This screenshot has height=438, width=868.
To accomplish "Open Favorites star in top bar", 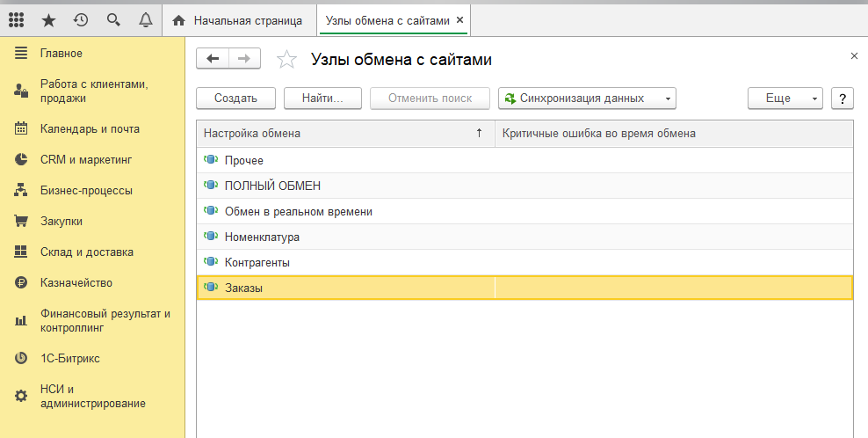I will coord(48,20).
